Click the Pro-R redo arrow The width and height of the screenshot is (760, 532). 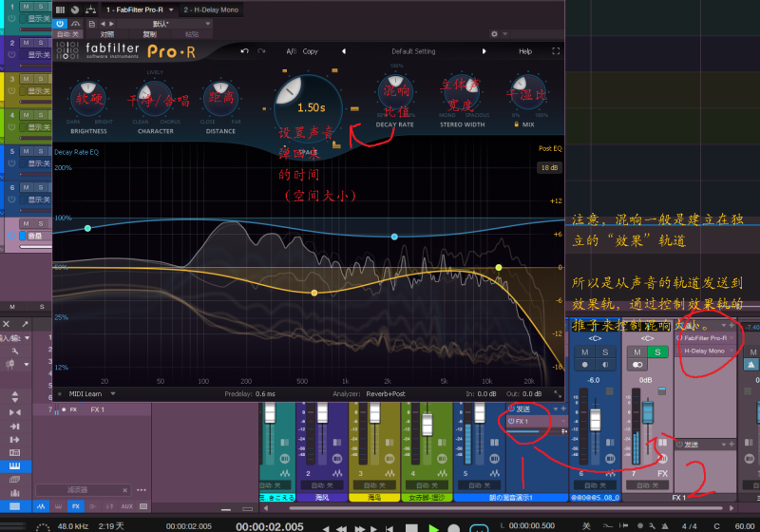(x=260, y=51)
